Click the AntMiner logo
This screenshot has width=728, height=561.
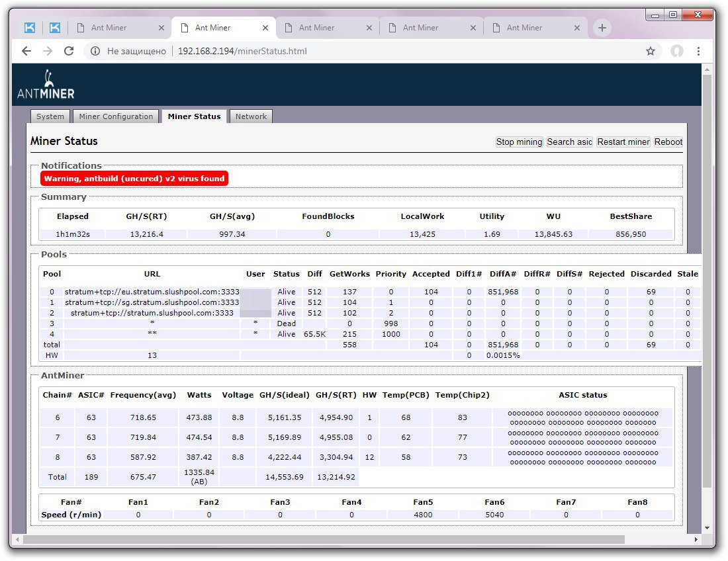[46, 85]
